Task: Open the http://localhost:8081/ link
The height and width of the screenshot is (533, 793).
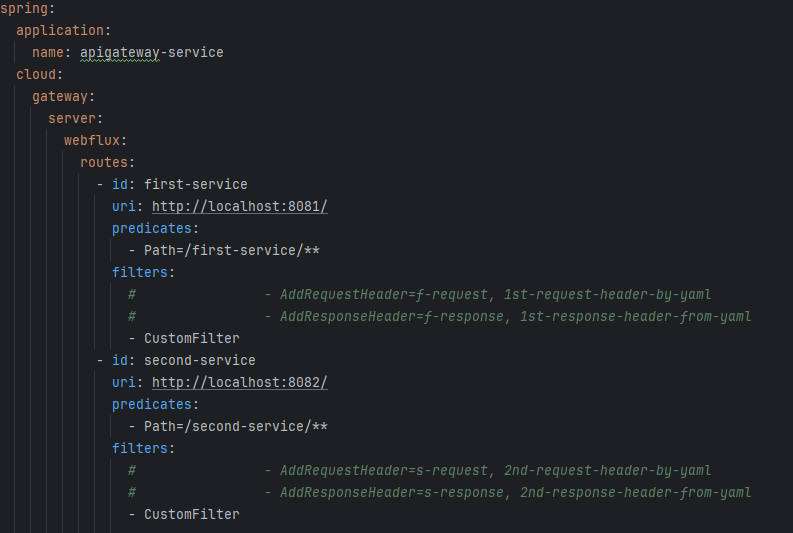Action: (239, 206)
